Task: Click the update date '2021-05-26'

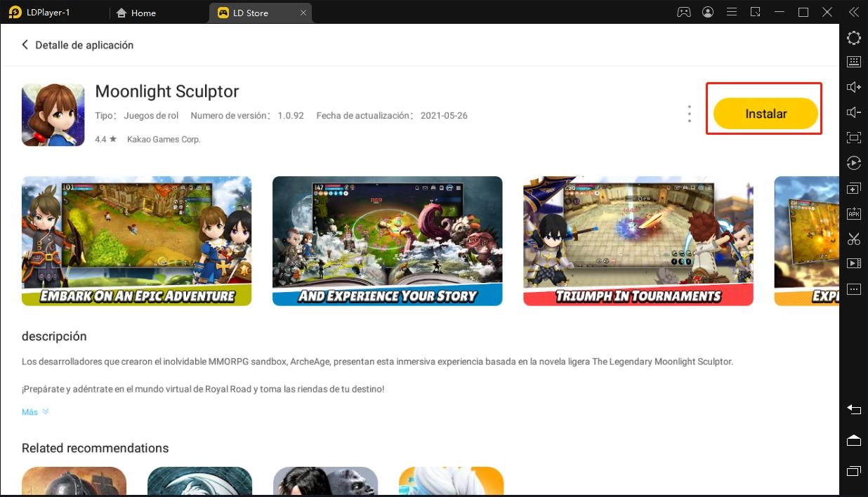Action: 444,116
